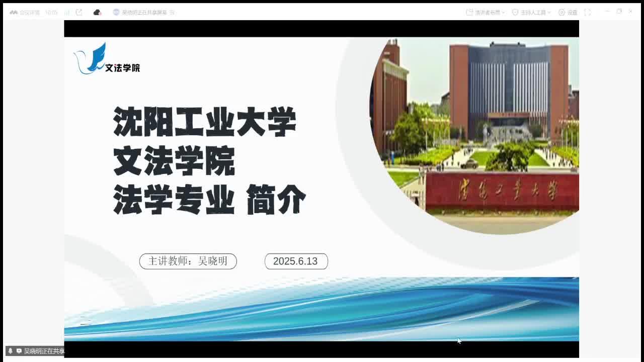This screenshot has width=644, height=362.
Task: Enter fullscreen mode with the expand icon
Action: point(587,13)
